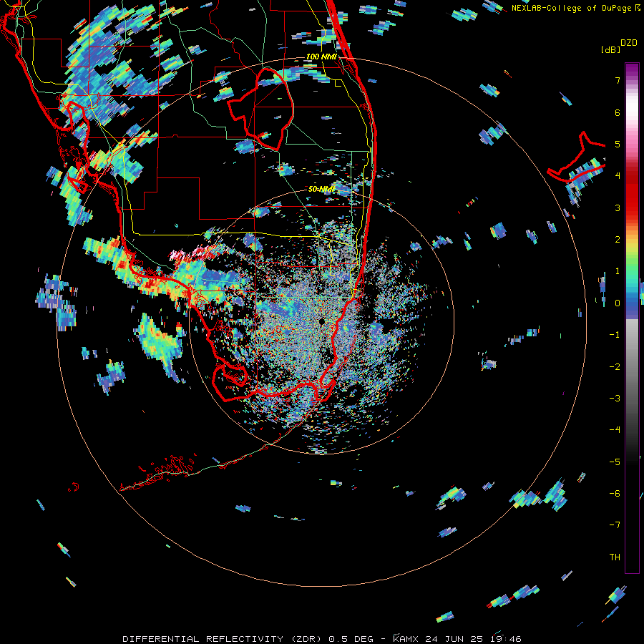Click the scale value 5 on the colorbar
This screenshot has width=644, height=644.
coord(618,144)
